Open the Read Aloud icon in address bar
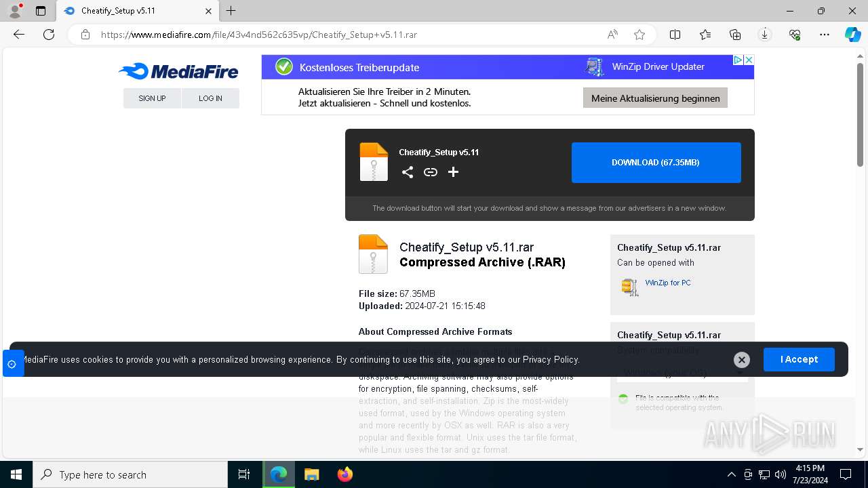This screenshot has height=488, width=868. pyautogui.click(x=612, y=35)
